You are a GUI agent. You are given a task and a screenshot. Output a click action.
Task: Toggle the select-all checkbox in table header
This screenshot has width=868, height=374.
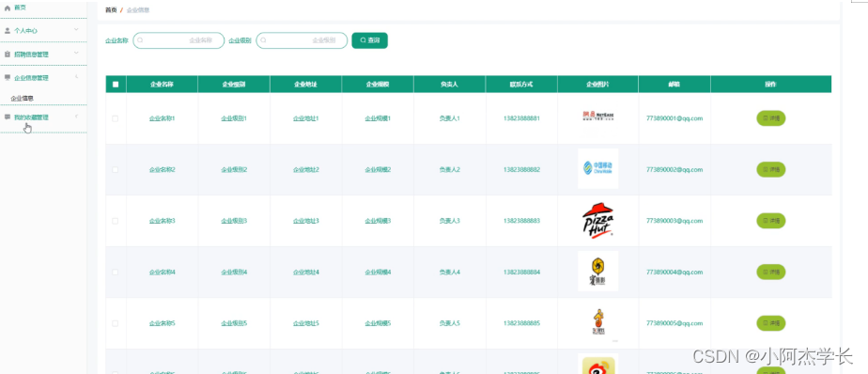[116, 85]
